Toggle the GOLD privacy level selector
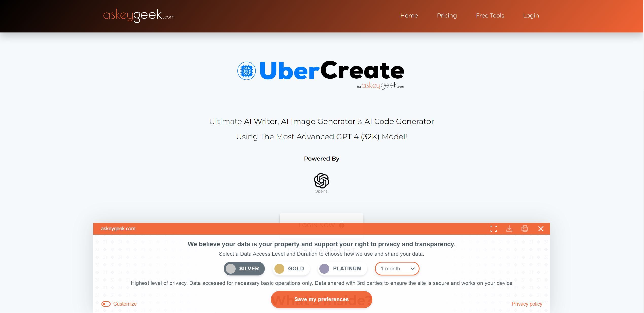Screen dimensions: 644x313 pyautogui.click(x=290, y=269)
